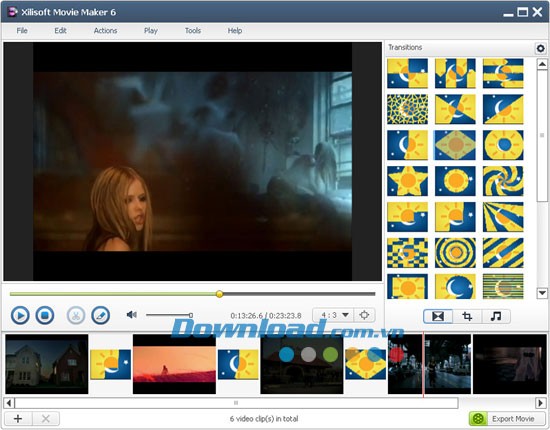Viewport: 550px width, 430px height.
Task: Click the diamond transition in the timeline
Action: pyautogui.click(x=365, y=364)
